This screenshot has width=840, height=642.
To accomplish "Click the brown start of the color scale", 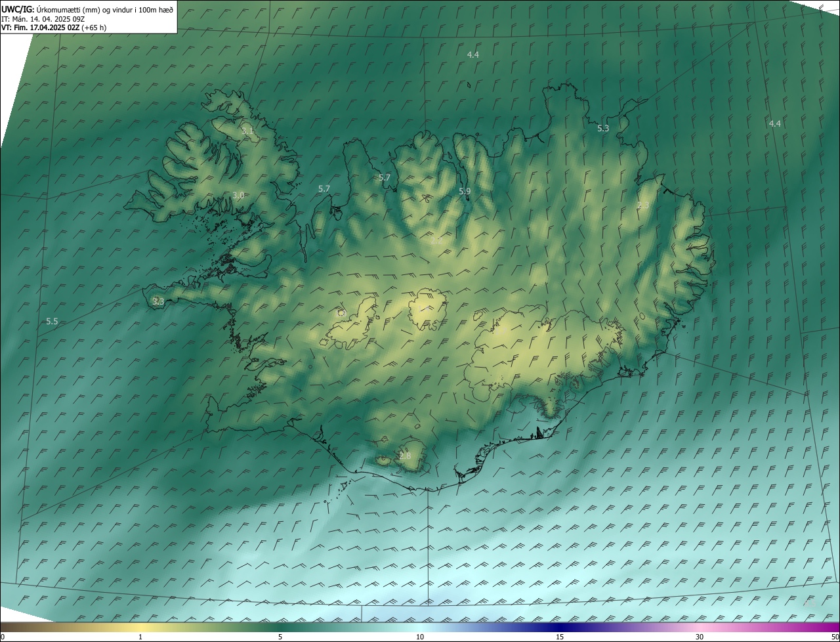I will (x=13, y=628).
